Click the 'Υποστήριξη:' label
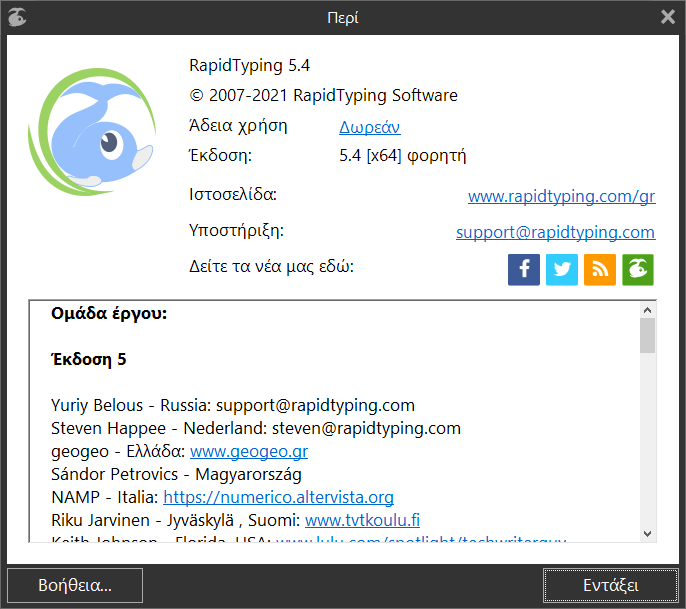Screen dimensions: 686x609 pos(236,230)
